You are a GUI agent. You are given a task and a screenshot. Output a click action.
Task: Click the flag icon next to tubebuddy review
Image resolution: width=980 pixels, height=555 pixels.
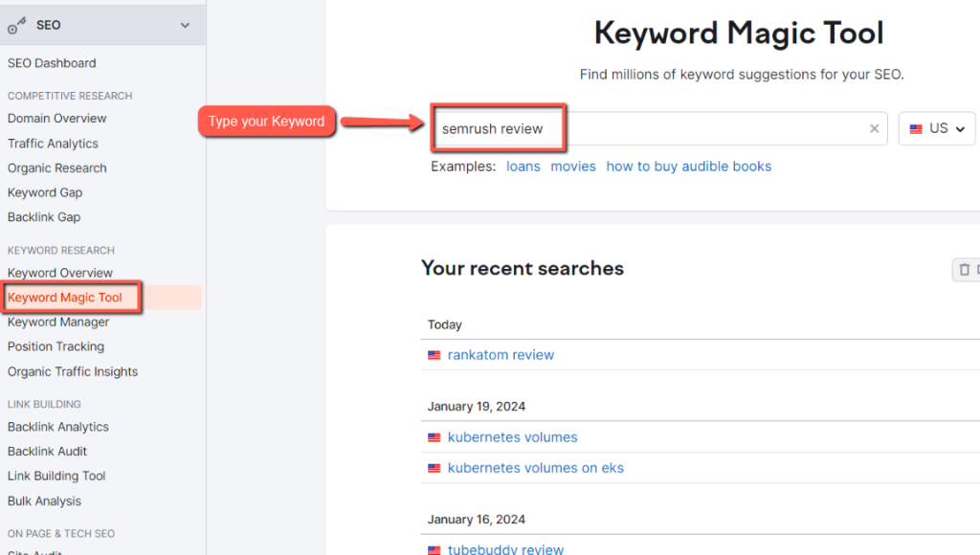coord(434,550)
